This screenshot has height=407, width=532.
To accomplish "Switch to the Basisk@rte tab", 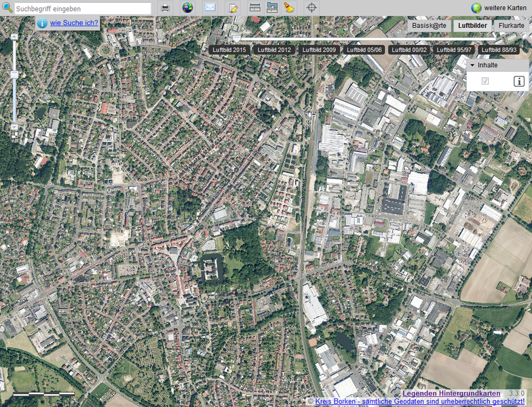I will click(429, 26).
